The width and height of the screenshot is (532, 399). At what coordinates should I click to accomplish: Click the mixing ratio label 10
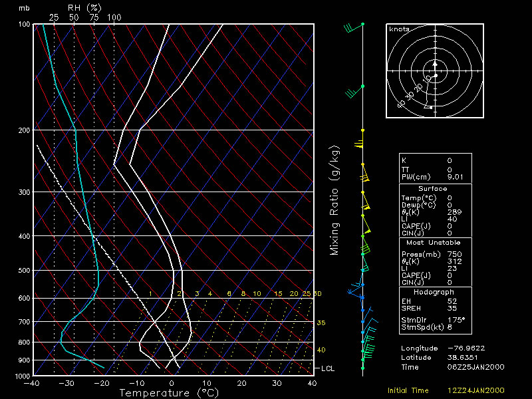[257, 294]
